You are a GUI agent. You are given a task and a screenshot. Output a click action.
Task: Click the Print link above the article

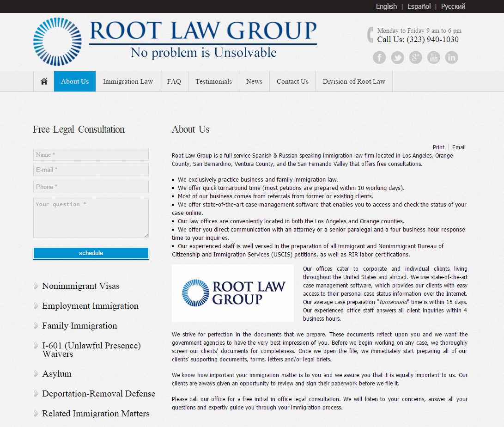[438, 147]
